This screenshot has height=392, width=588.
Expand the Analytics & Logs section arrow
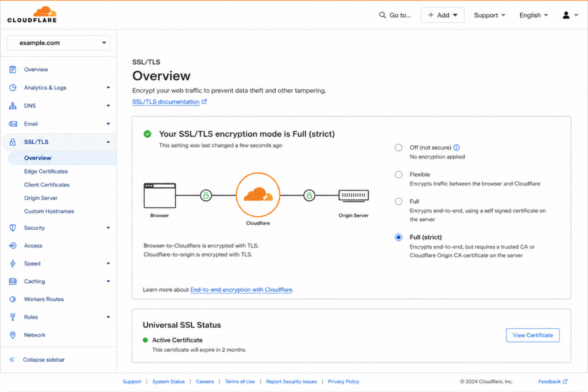tap(109, 88)
